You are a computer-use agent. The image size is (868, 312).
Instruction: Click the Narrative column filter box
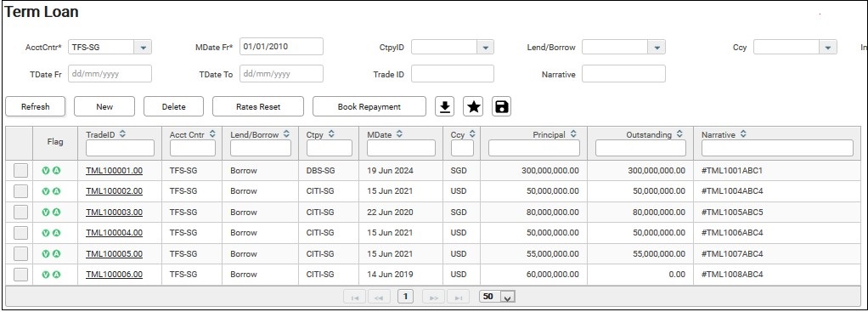tap(777, 148)
